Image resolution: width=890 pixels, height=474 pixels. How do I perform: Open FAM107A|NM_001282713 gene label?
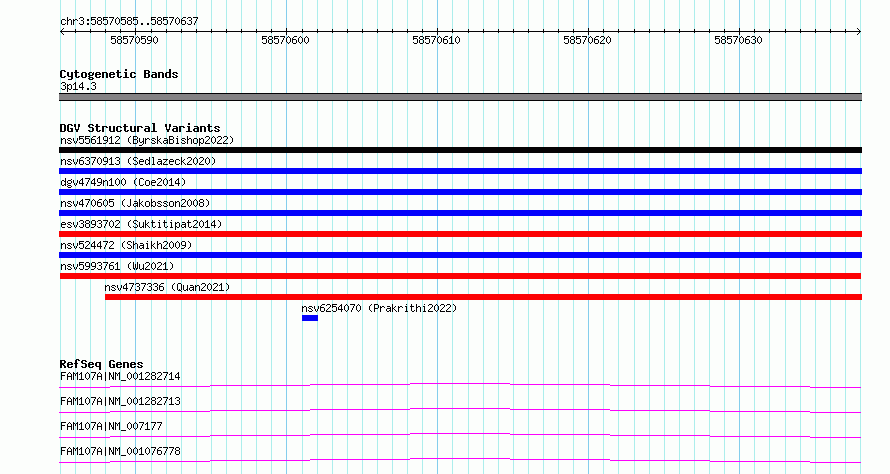pos(120,401)
